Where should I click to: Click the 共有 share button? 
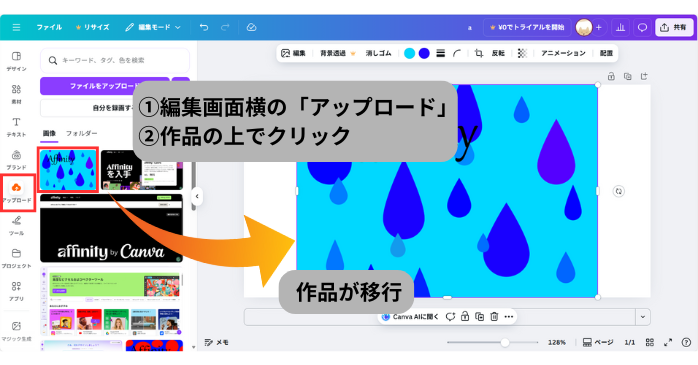[x=674, y=28]
